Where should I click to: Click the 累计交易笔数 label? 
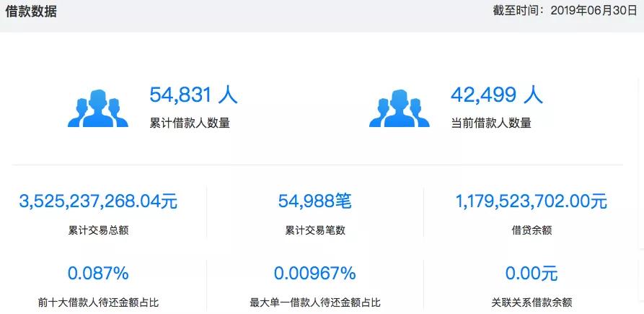(315, 230)
